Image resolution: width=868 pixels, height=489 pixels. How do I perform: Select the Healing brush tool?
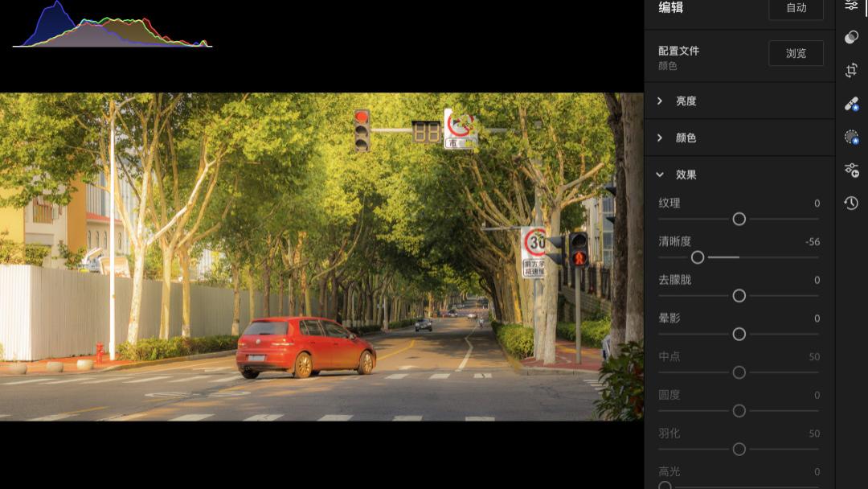point(851,104)
